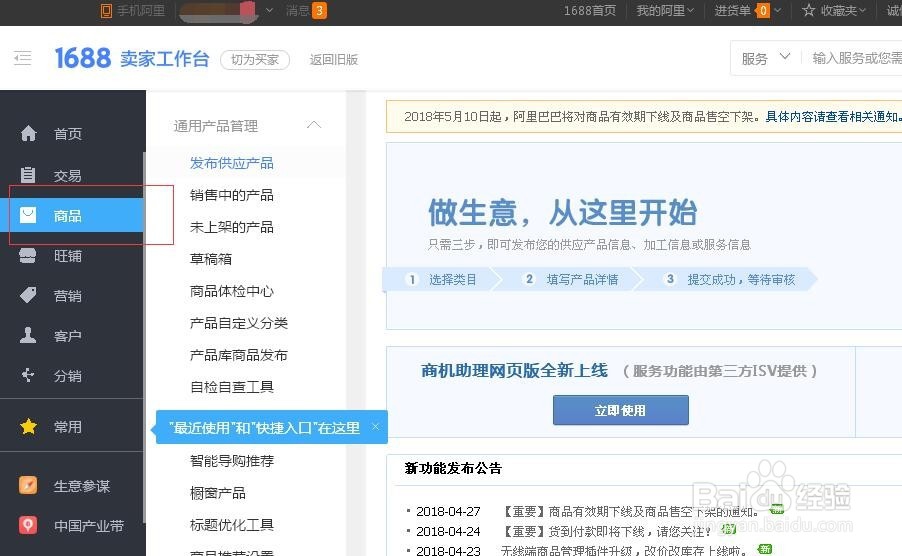Open 销售中的产品

click(232, 195)
